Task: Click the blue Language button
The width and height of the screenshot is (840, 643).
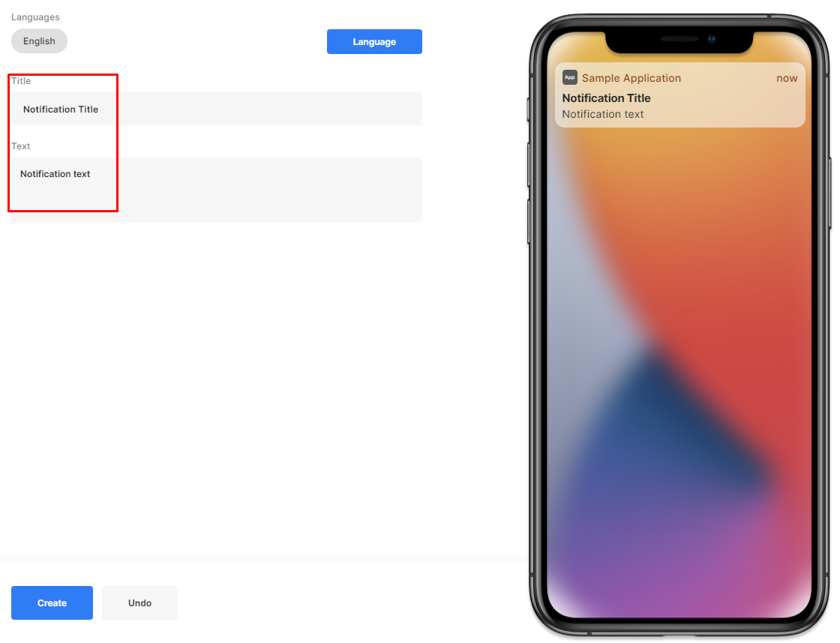Action: [x=374, y=42]
